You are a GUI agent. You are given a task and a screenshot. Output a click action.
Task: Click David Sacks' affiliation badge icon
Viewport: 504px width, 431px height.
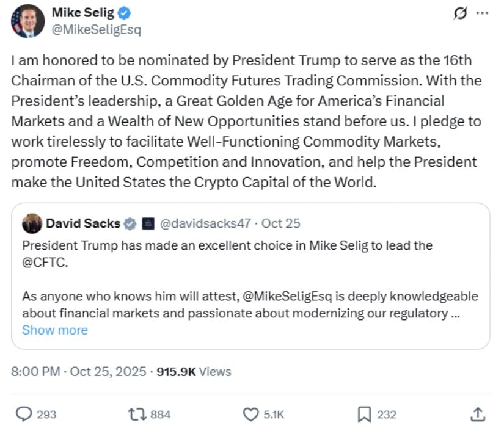click(147, 223)
